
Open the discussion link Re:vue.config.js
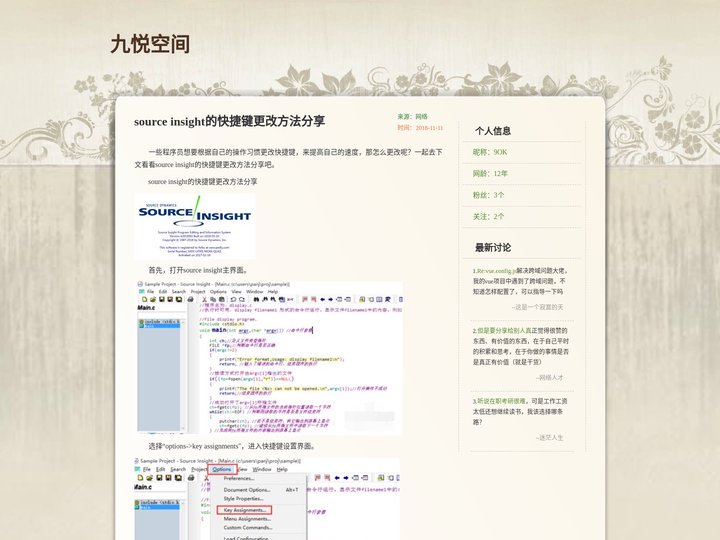tap(496, 271)
